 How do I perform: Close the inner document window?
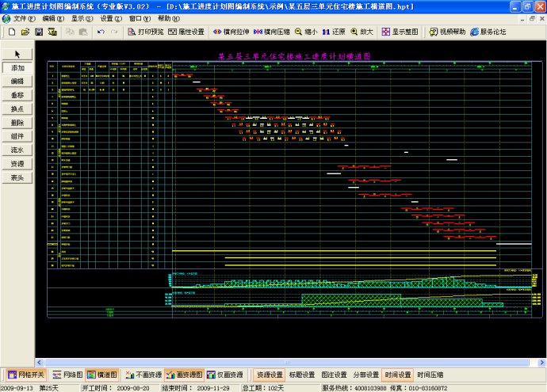pyautogui.click(x=541, y=19)
